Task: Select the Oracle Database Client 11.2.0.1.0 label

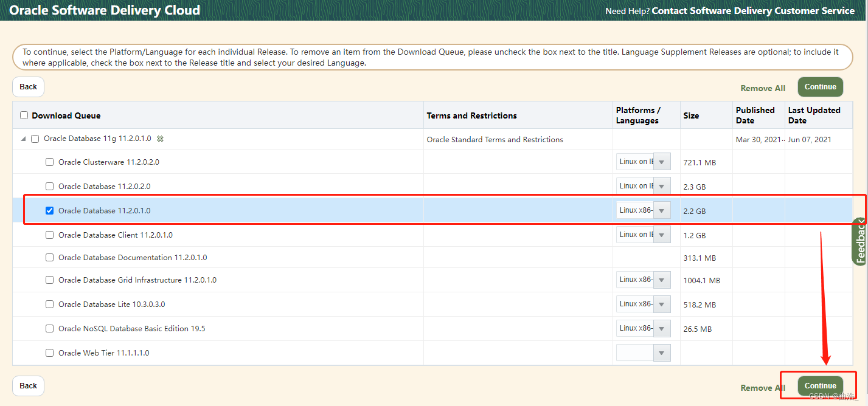Action: (116, 235)
